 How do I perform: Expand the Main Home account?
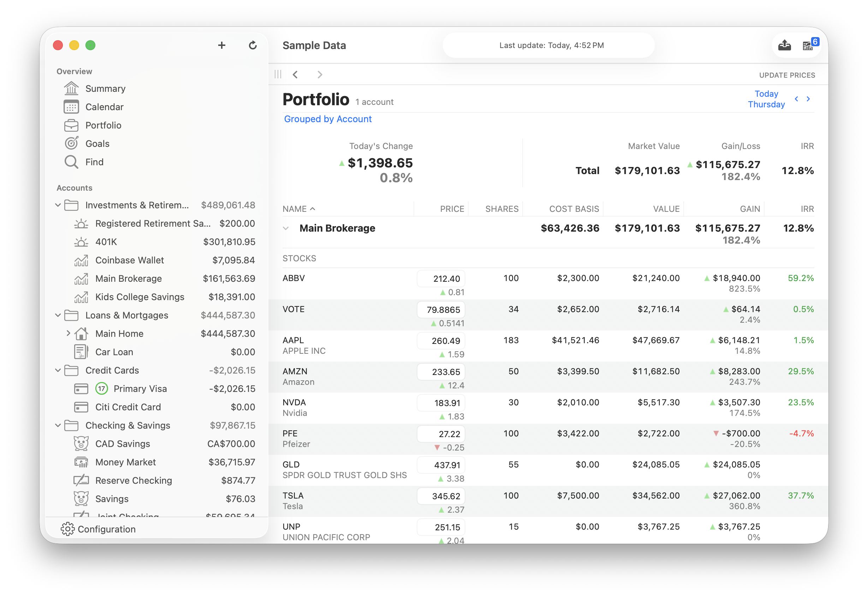(69, 333)
